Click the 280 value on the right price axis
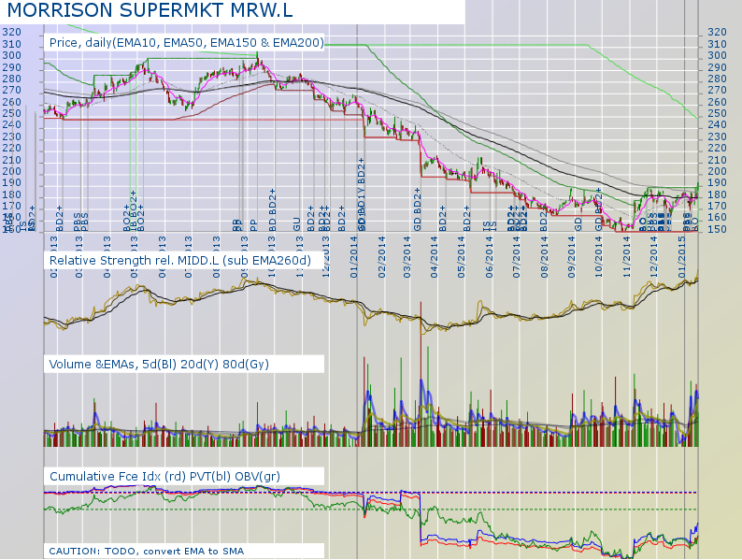This screenshot has height=560, width=742. click(x=717, y=79)
